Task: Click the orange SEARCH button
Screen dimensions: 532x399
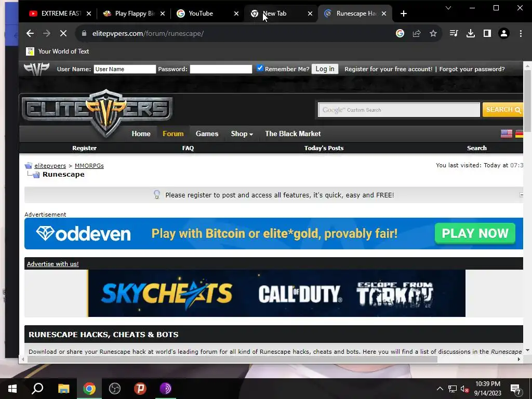Action: click(503, 110)
